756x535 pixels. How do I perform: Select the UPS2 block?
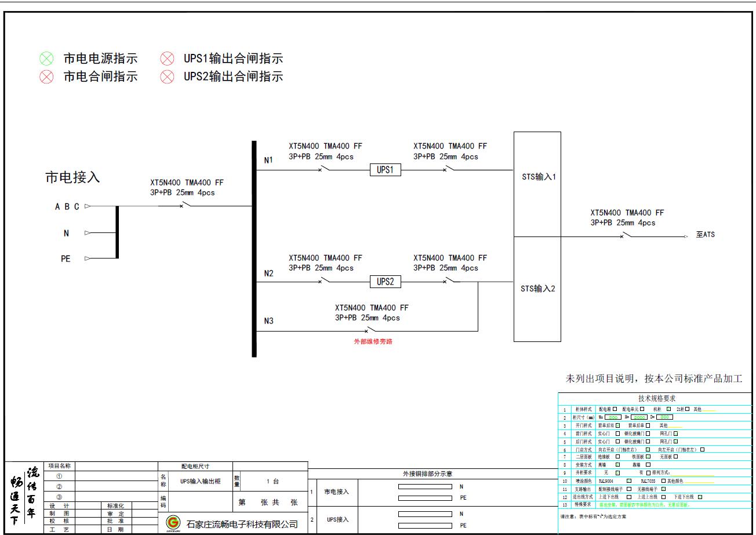(385, 282)
